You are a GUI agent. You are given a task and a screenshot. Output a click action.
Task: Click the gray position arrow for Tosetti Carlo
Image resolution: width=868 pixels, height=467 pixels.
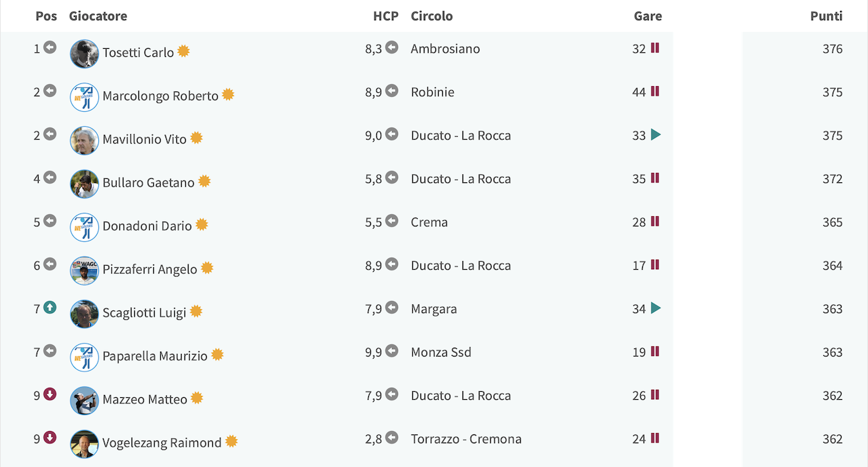point(50,47)
